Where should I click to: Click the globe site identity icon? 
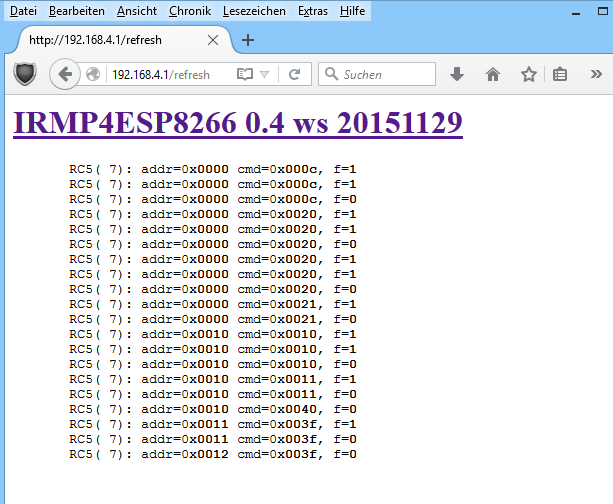pos(93,74)
